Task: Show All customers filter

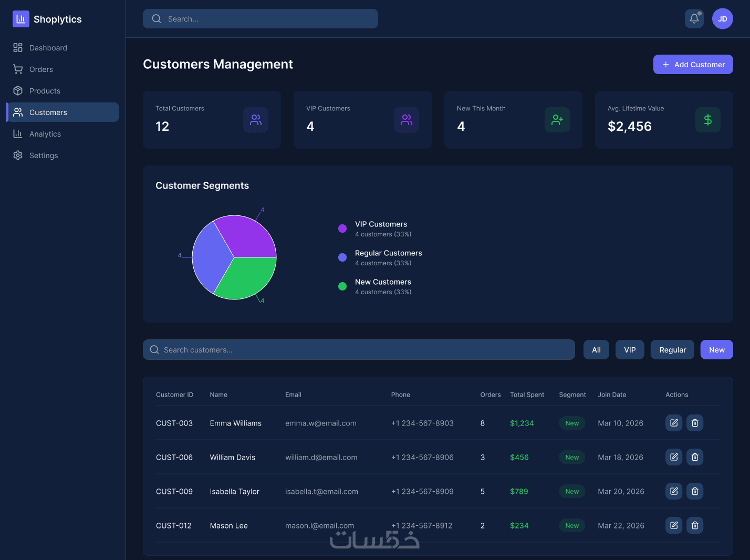Action: [x=596, y=350]
